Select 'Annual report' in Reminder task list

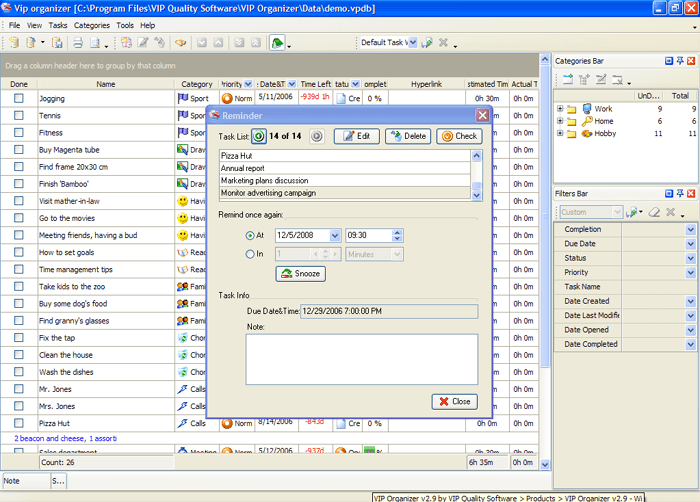[345, 168]
